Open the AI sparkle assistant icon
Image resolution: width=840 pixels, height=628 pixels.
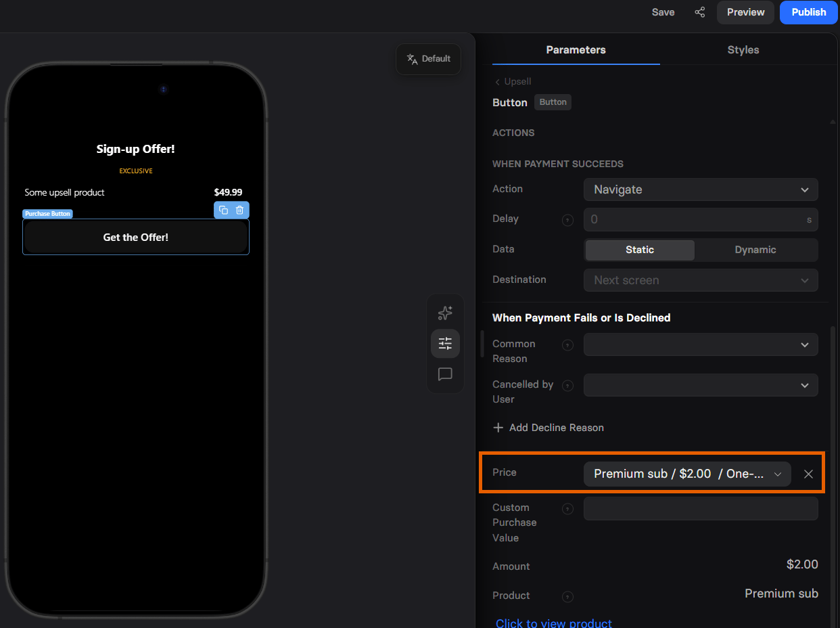click(445, 313)
